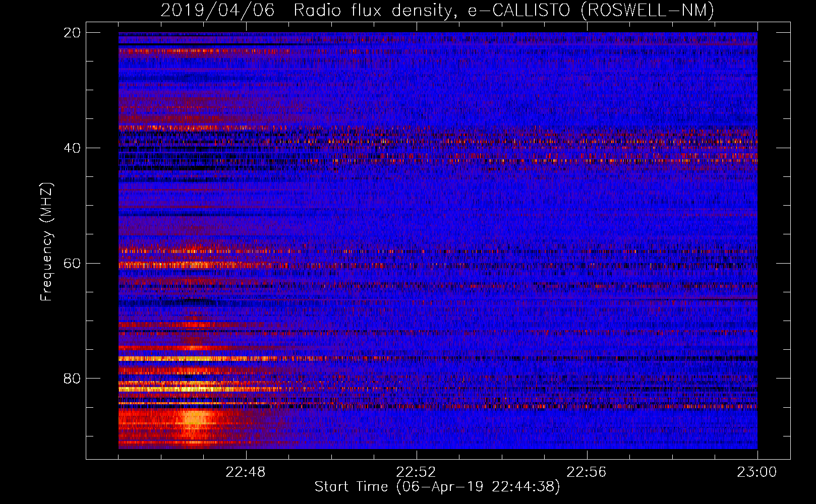The width and height of the screenshot is (816, 504).
Task: Click the 22:52 time tick label
Action: [416, 472]
